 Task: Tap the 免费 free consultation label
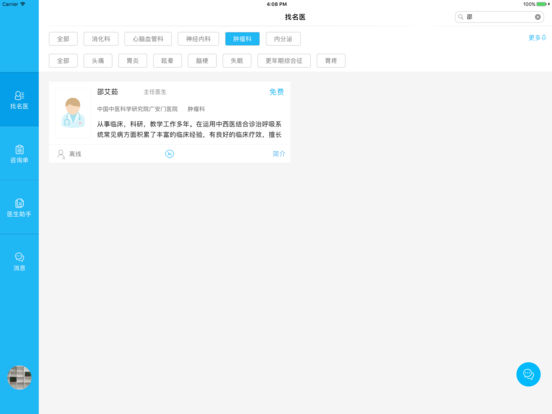coord(276,92)
